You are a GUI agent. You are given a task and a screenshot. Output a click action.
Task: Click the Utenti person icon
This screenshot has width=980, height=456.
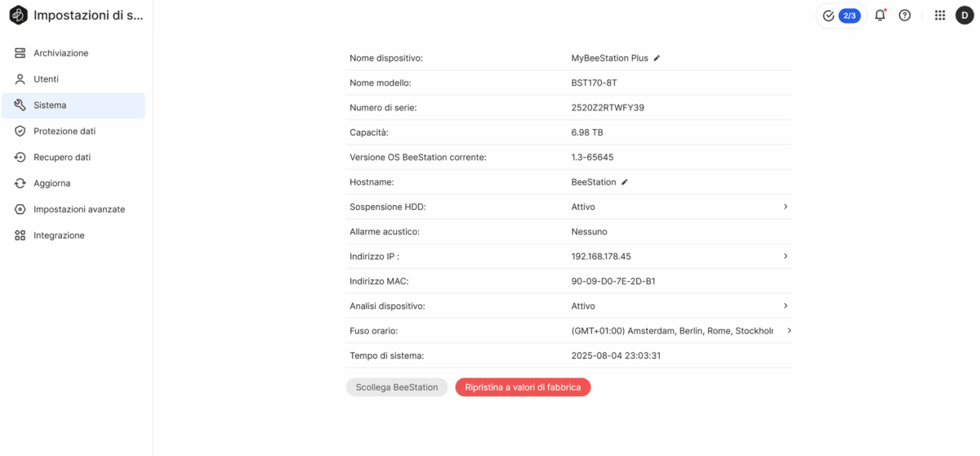tap(20, 79)
